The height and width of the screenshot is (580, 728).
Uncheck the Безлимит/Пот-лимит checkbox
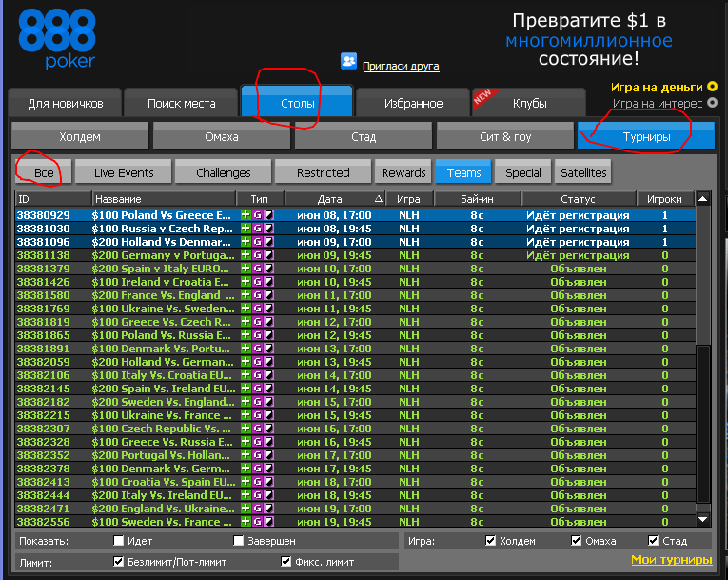click(118, 561)
